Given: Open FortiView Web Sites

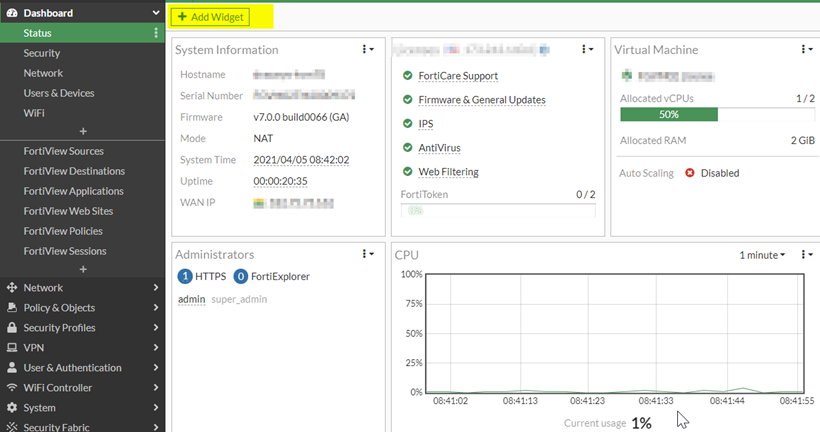Looking at the screenshot, I should [68, 211].
